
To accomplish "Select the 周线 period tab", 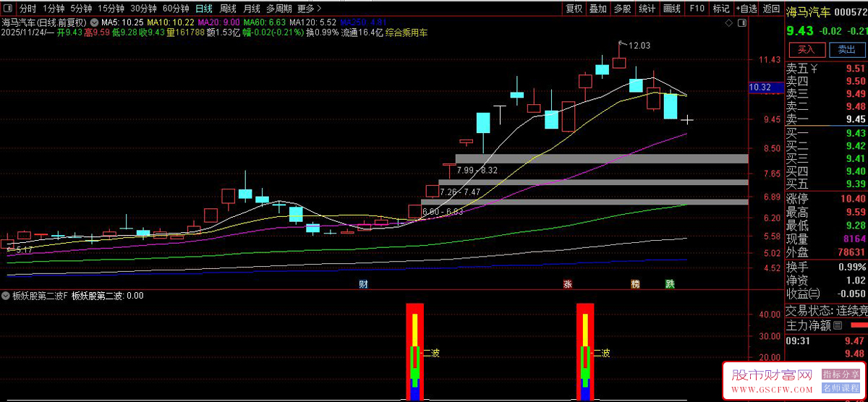I will (228, 9).
